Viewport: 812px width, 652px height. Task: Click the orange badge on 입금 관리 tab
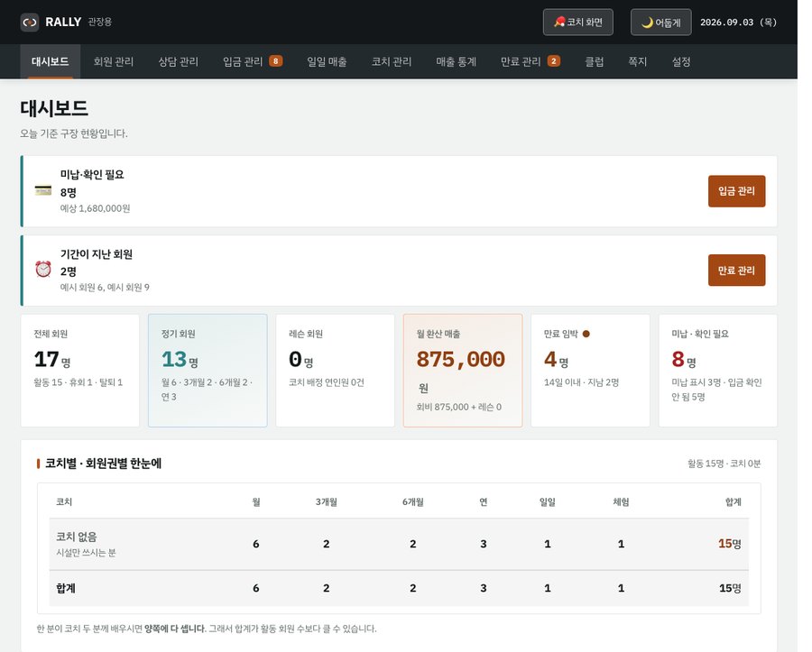[x=275, y=61]
